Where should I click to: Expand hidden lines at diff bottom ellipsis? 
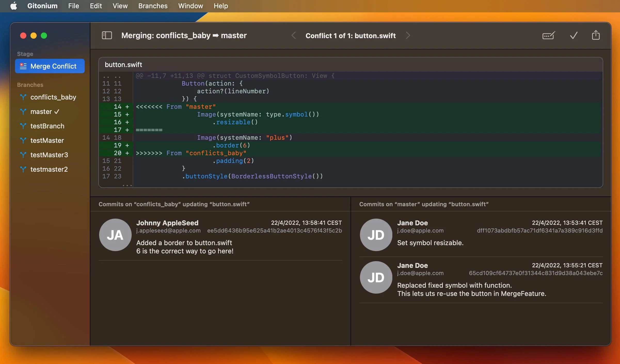click(127, 185)
